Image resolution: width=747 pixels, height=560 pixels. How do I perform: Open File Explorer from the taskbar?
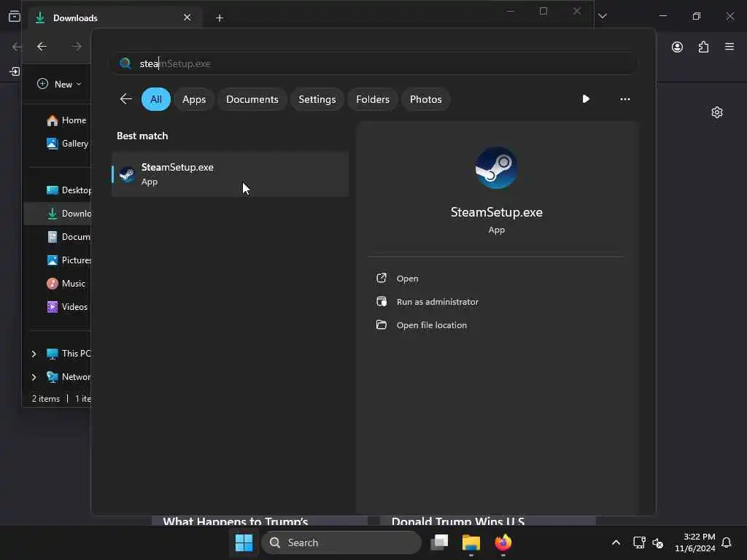pos(471,542)
